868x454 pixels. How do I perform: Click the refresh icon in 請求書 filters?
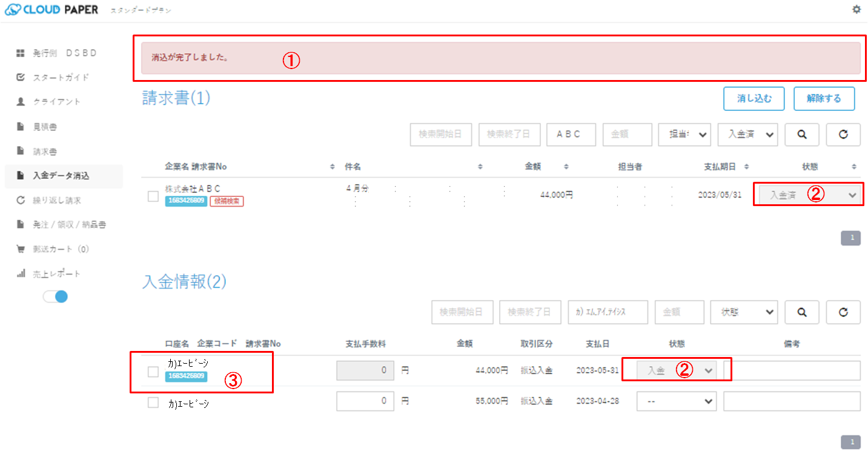[843, 135]
